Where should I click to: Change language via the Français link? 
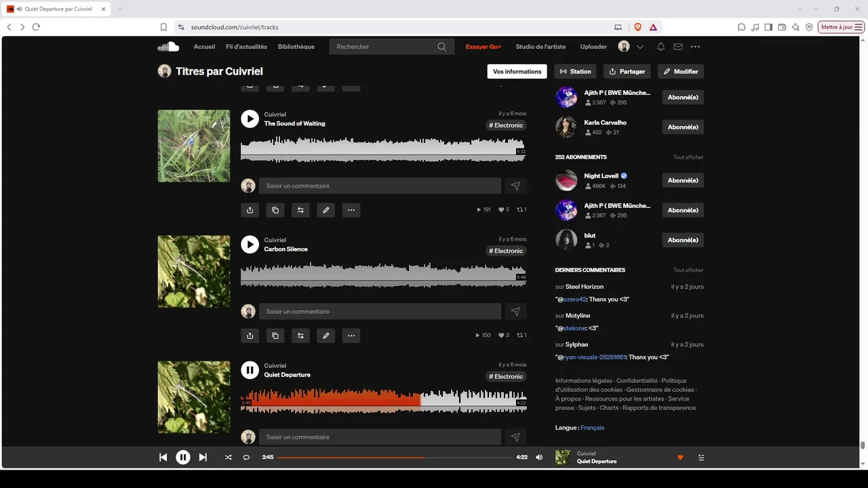(x=592, y=428)
